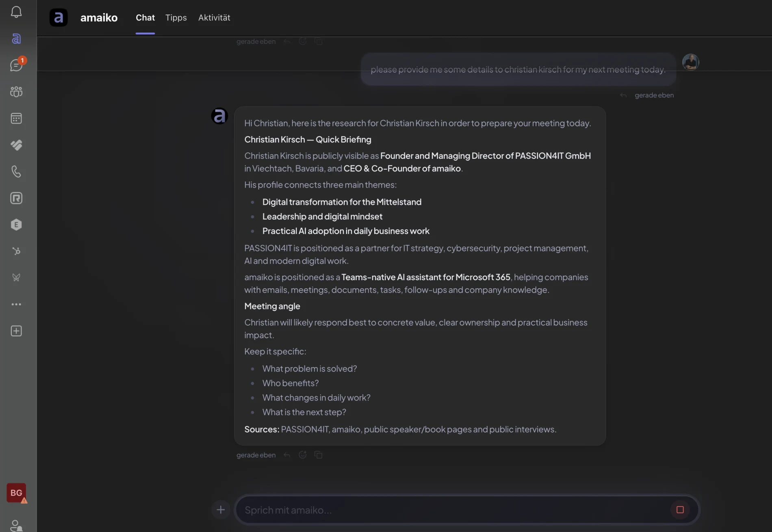The width and height of the screenshot is (772, 532).
Task: Open the Calendar app in the sidebar
Action: (16, 119)
